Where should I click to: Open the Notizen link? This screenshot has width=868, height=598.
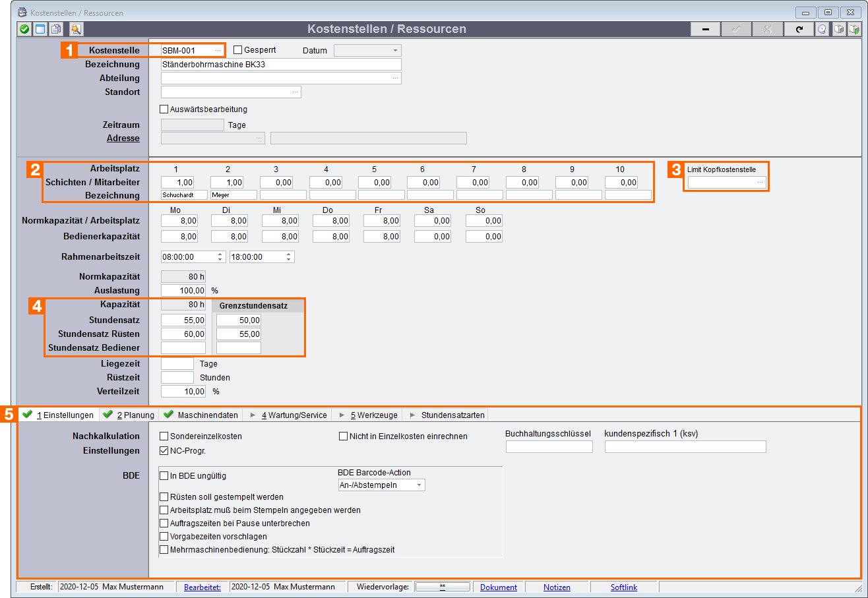pos(557,587)
